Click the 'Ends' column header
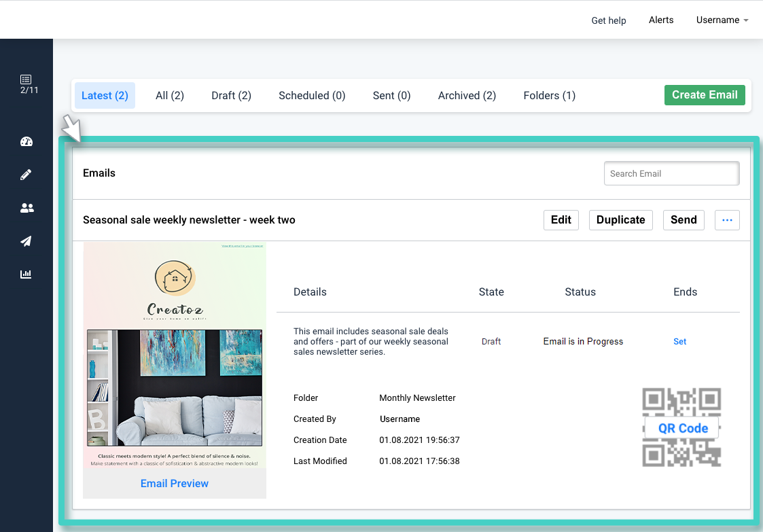Screen dimensions: 763x532 (x=685, y=292)
